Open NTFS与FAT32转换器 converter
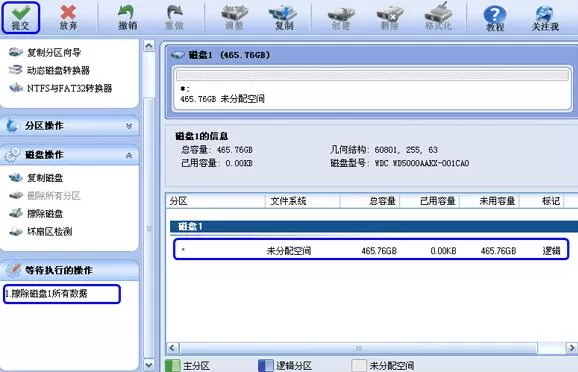 click(x=69, y=88)
